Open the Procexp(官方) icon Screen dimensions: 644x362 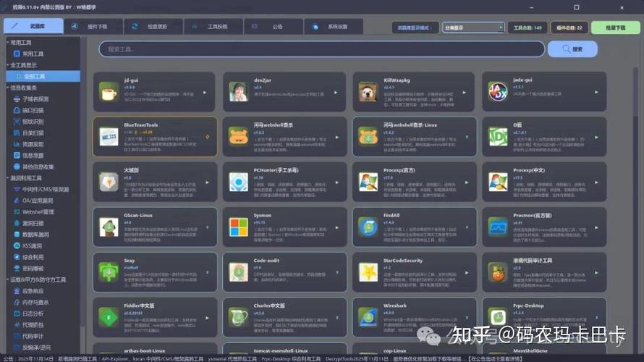point(368,182)
